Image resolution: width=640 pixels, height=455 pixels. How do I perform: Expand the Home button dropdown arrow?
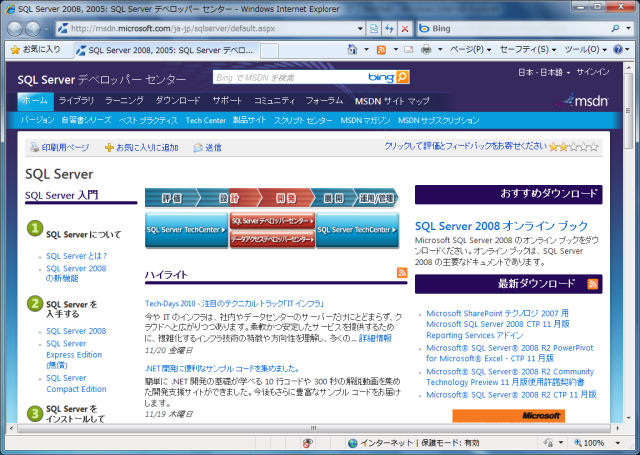[x=366, y=50]
